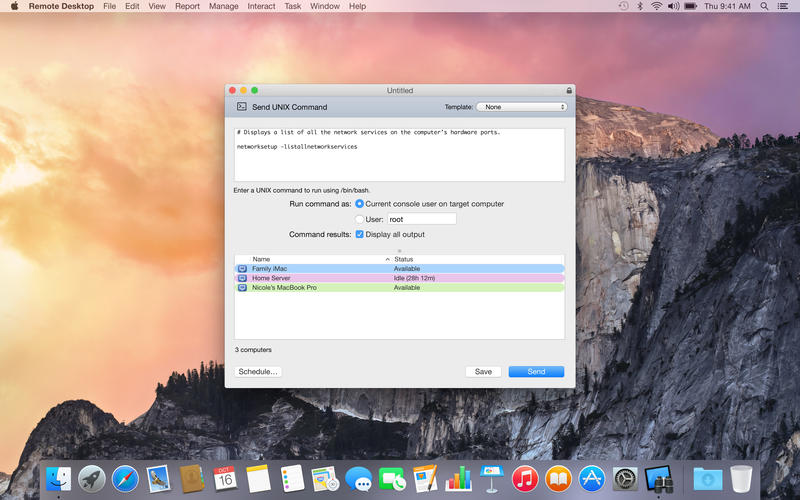This screenshot has height=500, width=800.
Task: Toggle the Display all output checkbox
Action: point(360,235)
